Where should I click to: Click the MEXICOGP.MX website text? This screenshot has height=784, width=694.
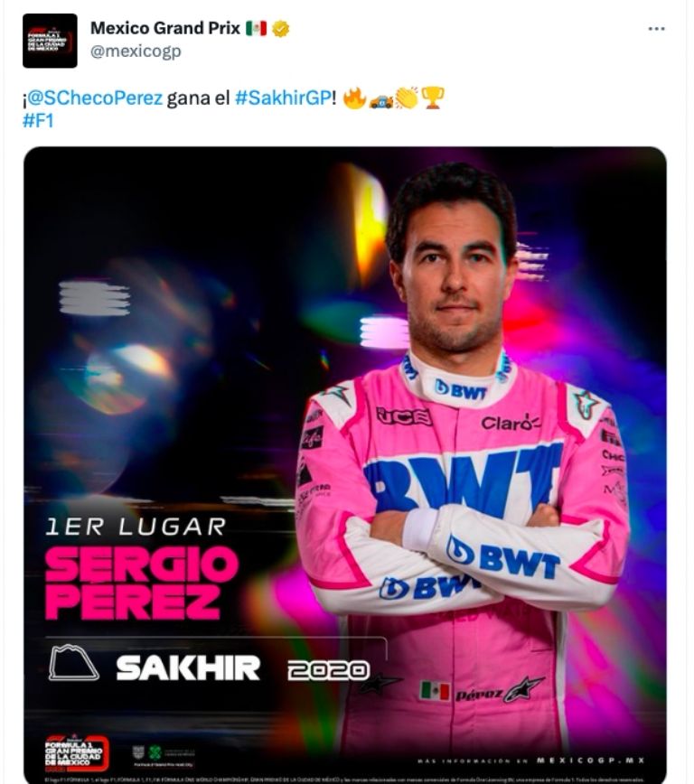[588, 759]
